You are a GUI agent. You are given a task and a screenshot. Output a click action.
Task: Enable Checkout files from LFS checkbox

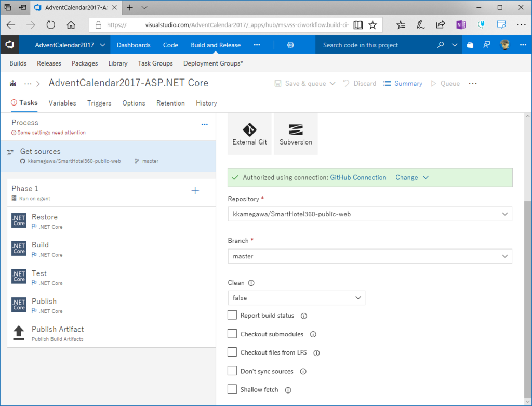pyautogui.click(x=232, y=352)
